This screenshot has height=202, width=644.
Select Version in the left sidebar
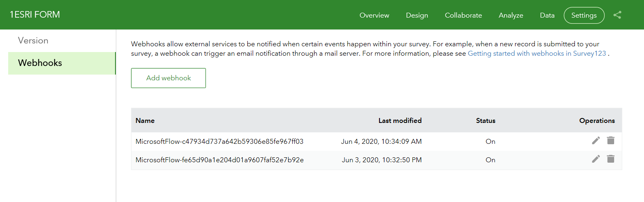33,41
